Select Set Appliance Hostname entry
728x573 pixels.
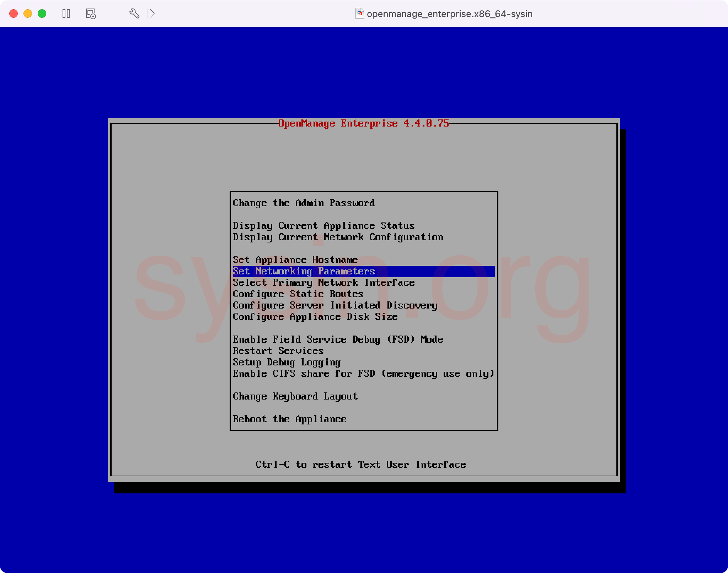[x=295, y=260]
